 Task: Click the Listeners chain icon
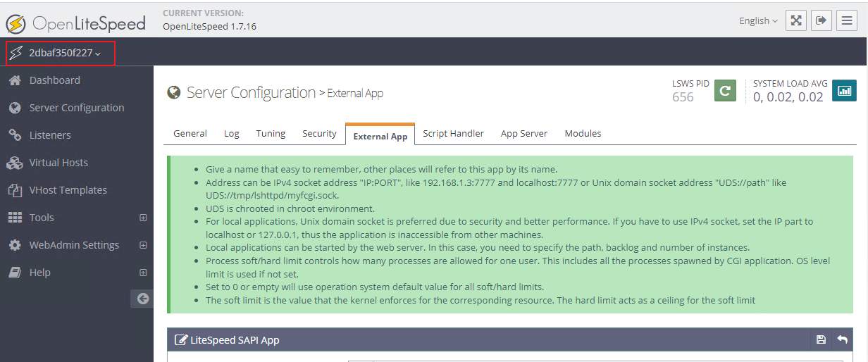pos(15,135)
